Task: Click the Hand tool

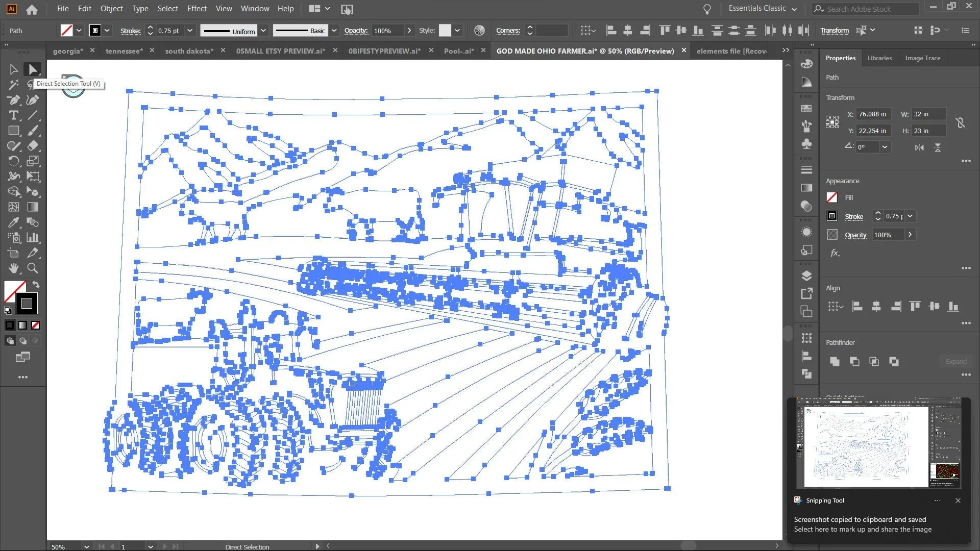Action: point(14,268)
